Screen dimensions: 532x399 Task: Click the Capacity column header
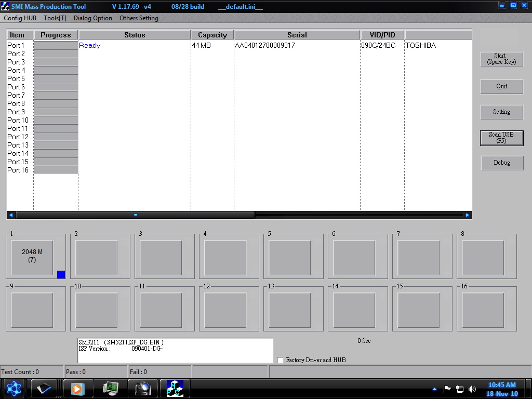[212, 35]
